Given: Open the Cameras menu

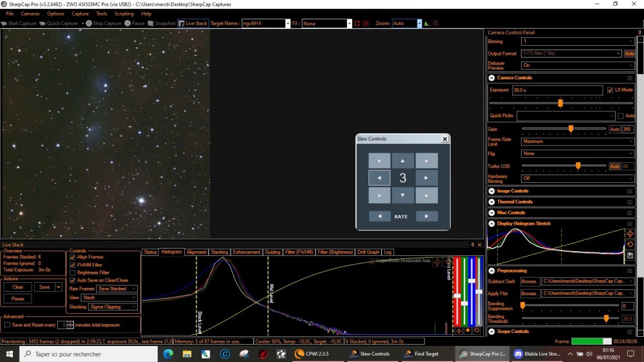Looking at the screenshot, I should coord(30,14).
